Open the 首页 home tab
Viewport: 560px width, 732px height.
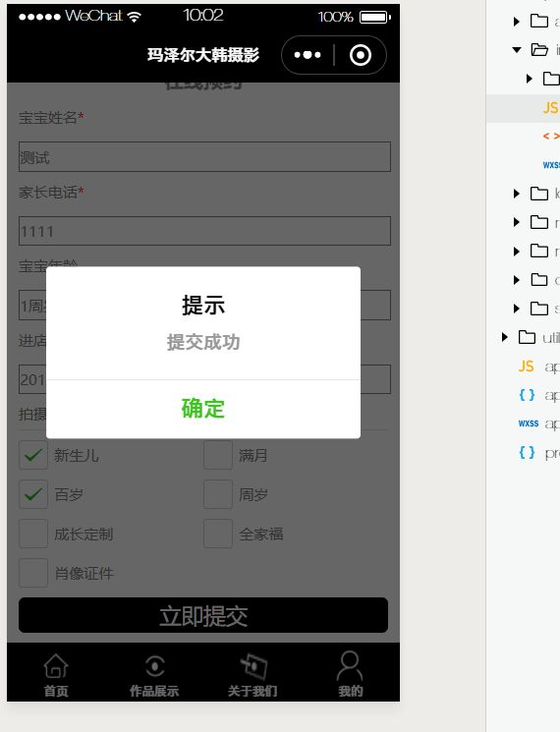pos(56,675)
